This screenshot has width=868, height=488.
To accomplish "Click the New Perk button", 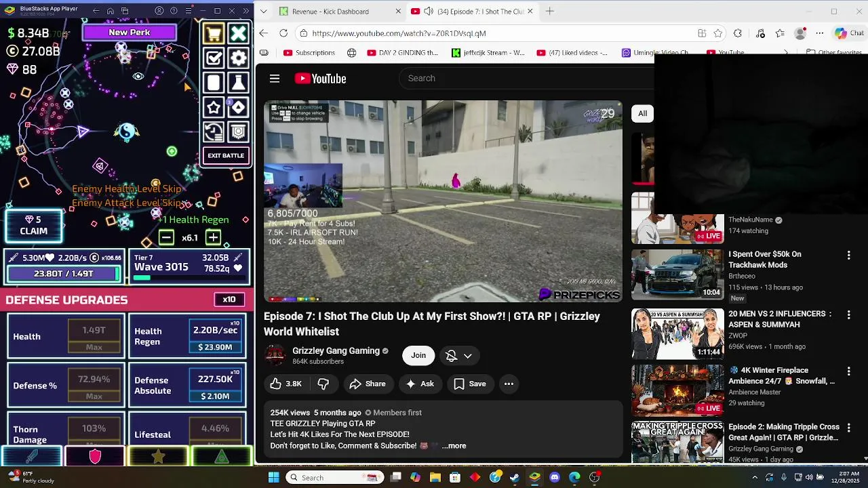I will (x=129, y=32).
